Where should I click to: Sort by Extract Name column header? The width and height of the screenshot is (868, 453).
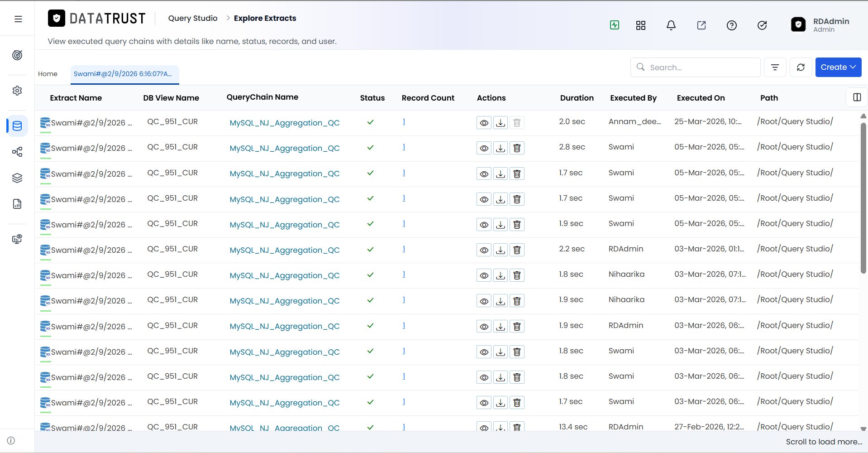[76, 98]
